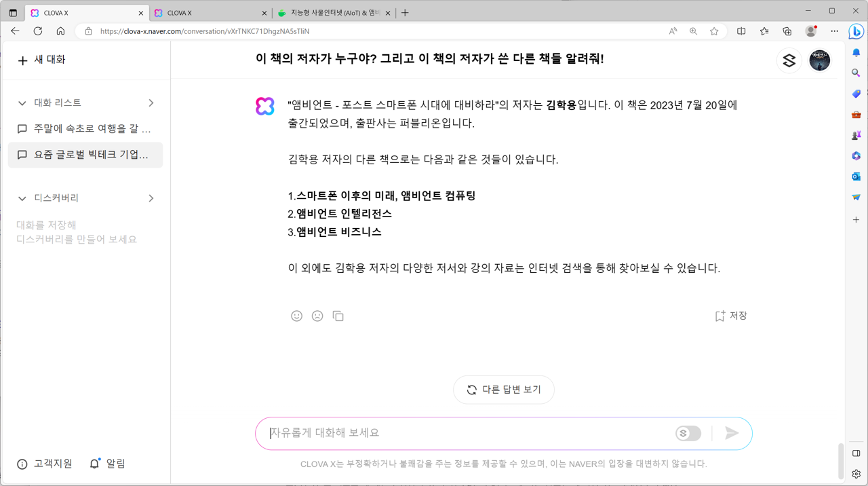Open the sidebar bell notifications icon
868x486 pixels.
coord(856,52)
